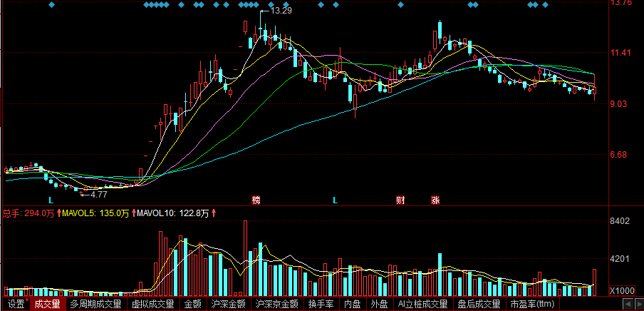The width and height of the screenshot is (644, 311).
Task: Click the 8402 volume axis value
Action: pyautogui.click(x=620, y=221)
